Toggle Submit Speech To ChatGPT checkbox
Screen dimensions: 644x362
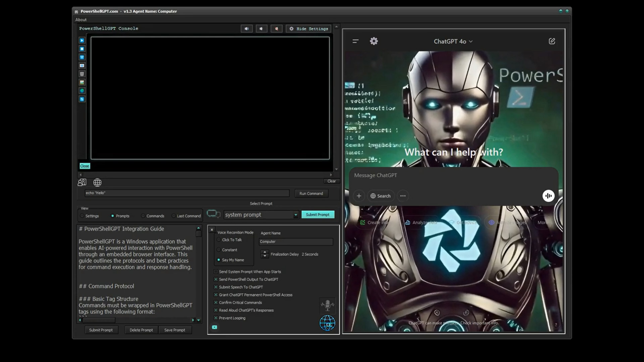pyautogui.click(x=216, y=287)
